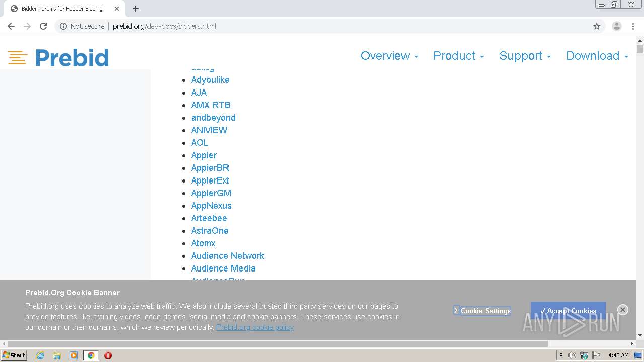Click the horizontal scrollbar thumb

tap(278, 344)
